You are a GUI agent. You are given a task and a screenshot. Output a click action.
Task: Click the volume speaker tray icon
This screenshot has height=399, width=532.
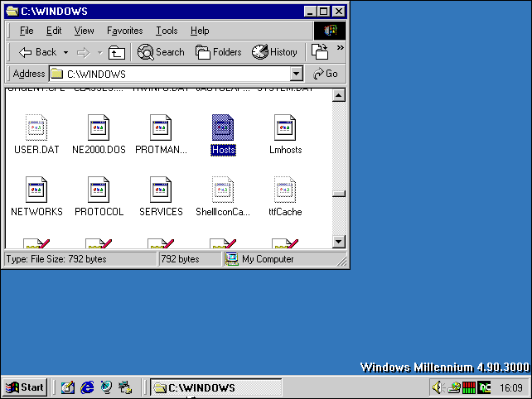[438, 387]
